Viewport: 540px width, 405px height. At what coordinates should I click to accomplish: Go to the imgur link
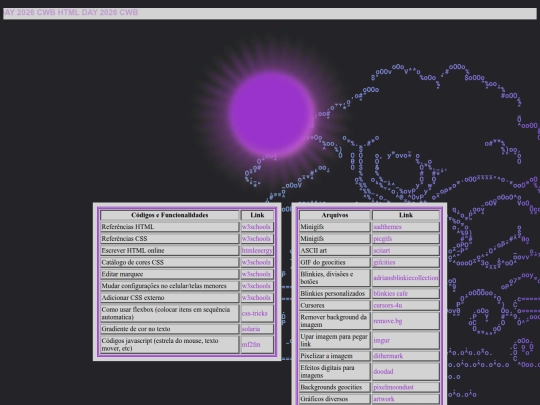click(x=382, y=340)
